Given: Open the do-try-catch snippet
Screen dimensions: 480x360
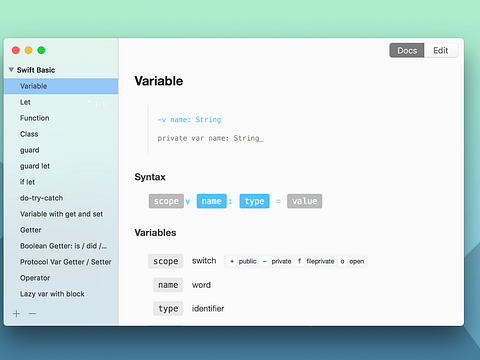Looking at the screenshot, I should (61, 198).
